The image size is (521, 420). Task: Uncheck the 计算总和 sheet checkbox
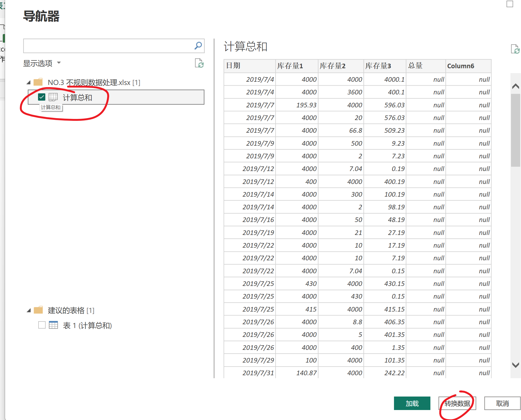pyautogui.click(x=42, y=97)
